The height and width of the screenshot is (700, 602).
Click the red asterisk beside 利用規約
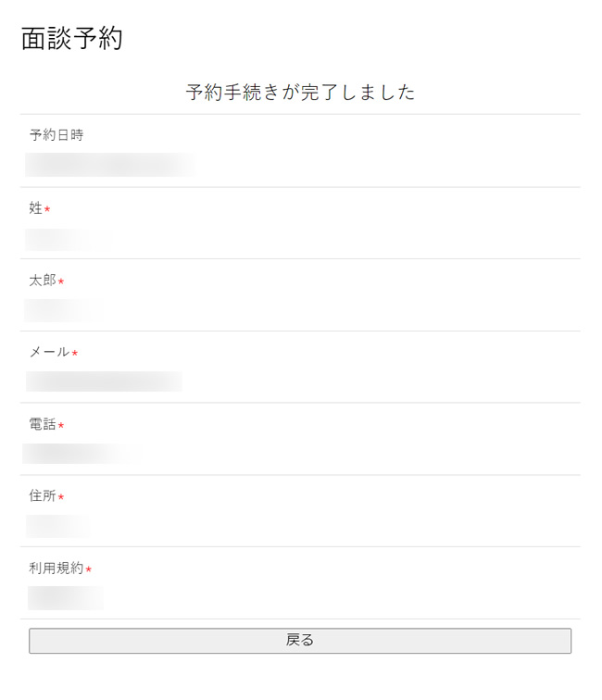coord(89,569)
